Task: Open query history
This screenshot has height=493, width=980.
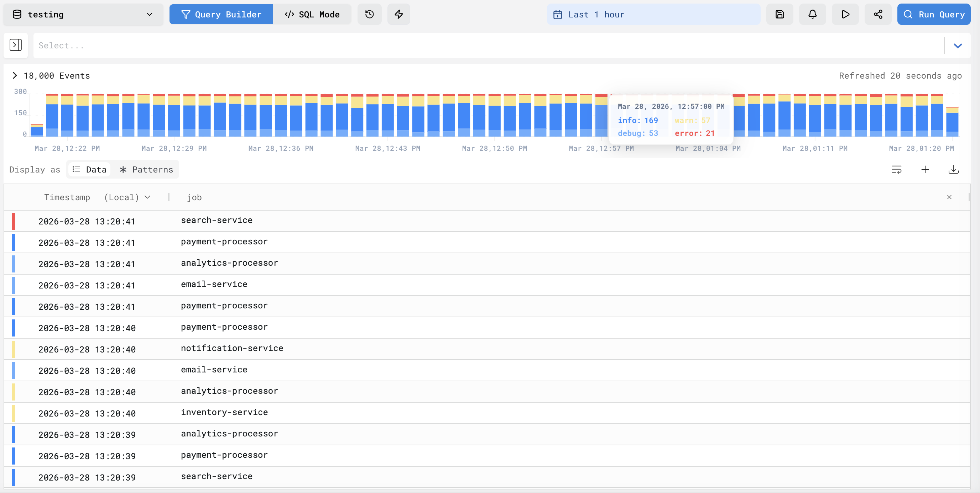Action: [x=369, y=14]
